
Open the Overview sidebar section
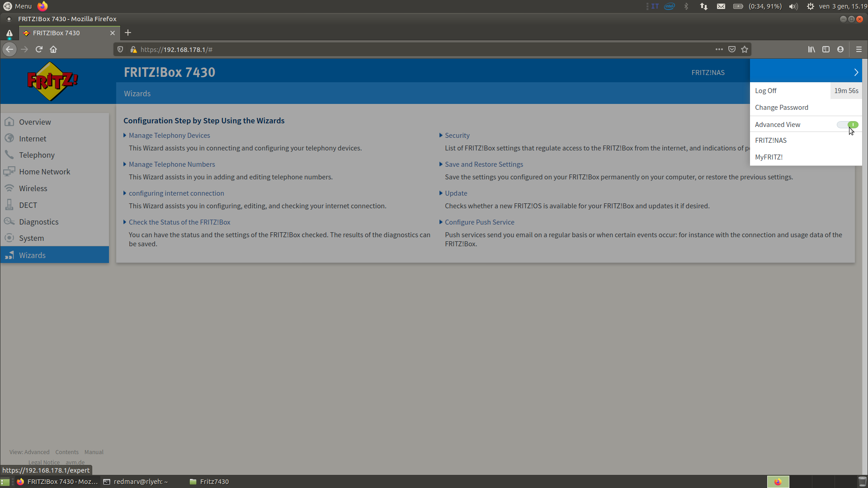click(x=54, y=122)
